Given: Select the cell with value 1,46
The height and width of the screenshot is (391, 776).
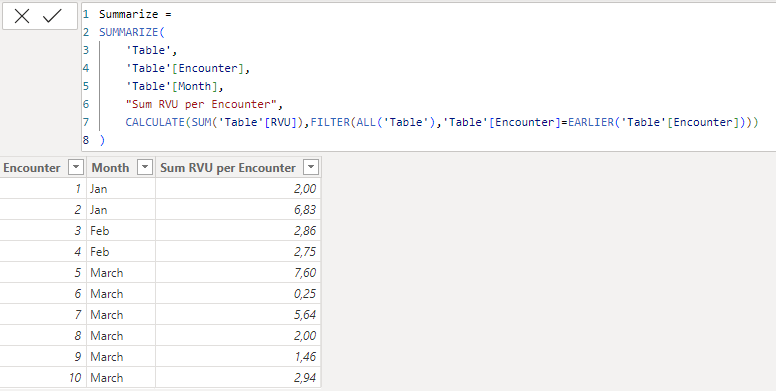Looking at the screenshot, I should [x=239, y=356].
